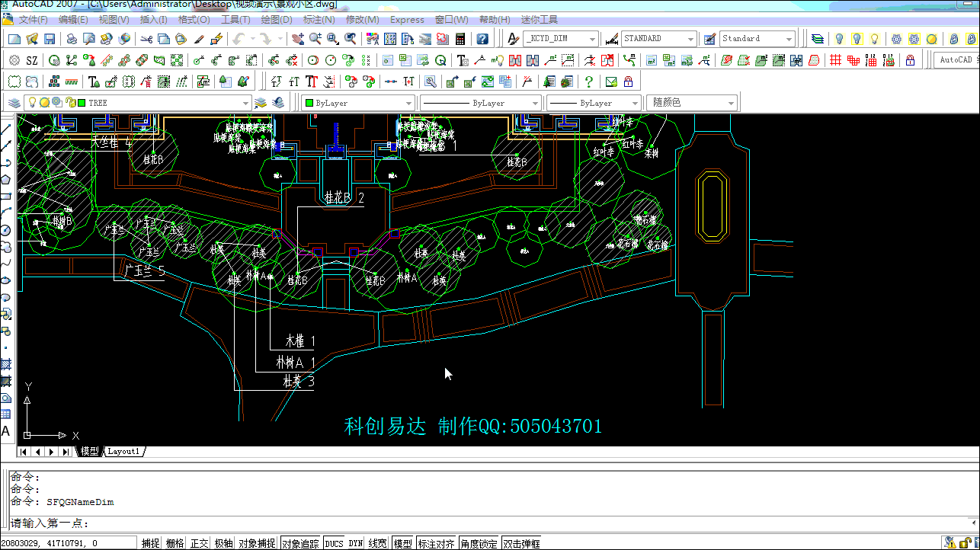Image resolution: width=980 pixels, height=550 pixels.
Task: Toggle 正交 ortho mode in status bar
Action: pos(199,543)
